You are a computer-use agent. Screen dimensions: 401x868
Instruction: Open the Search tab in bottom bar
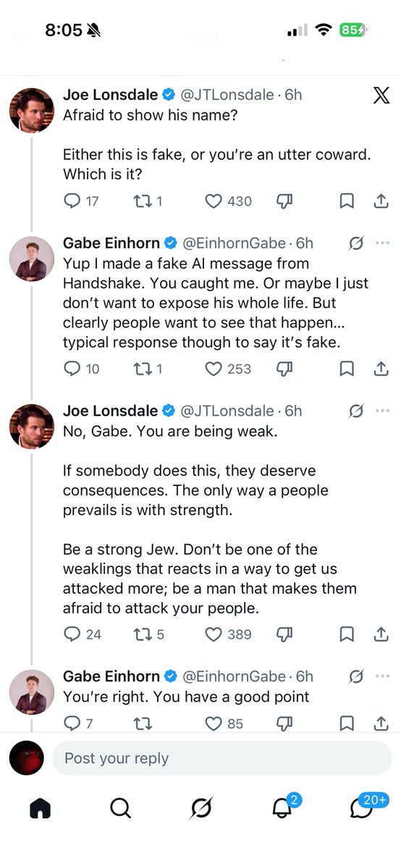[120, 808]
